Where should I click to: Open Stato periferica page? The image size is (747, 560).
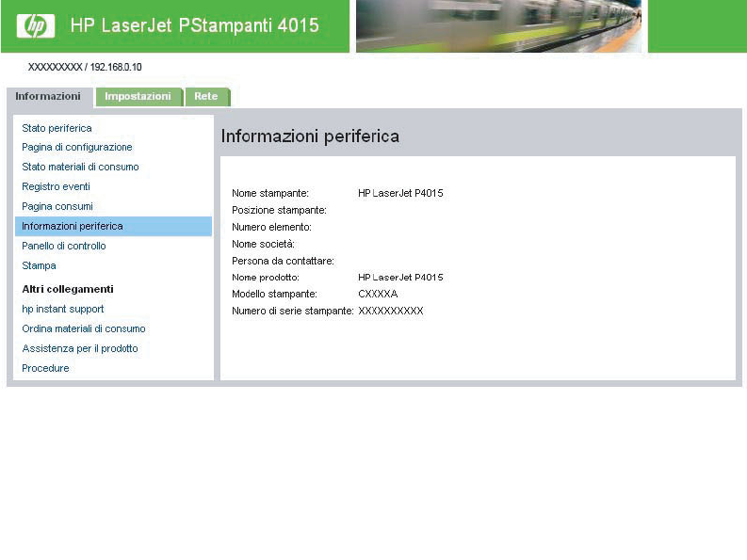[57, 128]
